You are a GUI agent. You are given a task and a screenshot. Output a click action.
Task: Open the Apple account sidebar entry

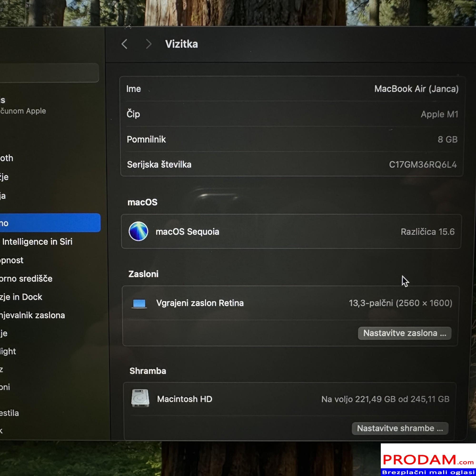pyautogui.click(x=22, y=106)
